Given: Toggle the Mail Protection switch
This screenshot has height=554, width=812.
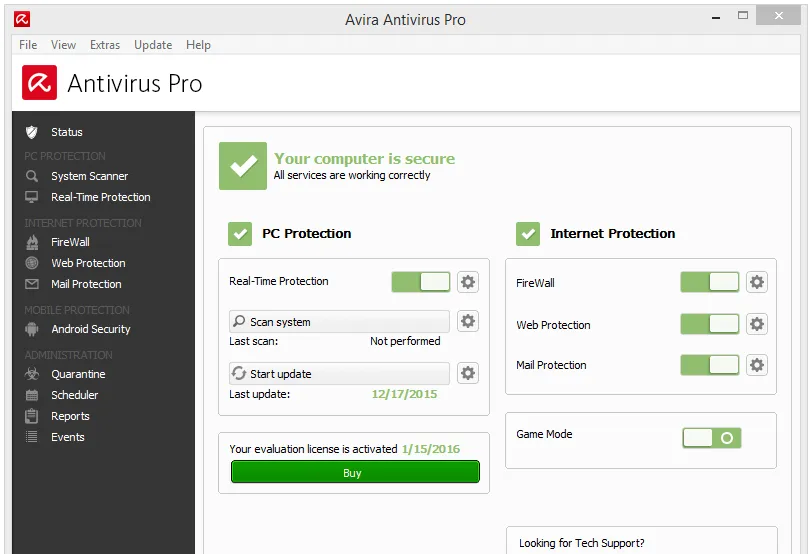Looking at the screenshot, I should click(709, 365).
